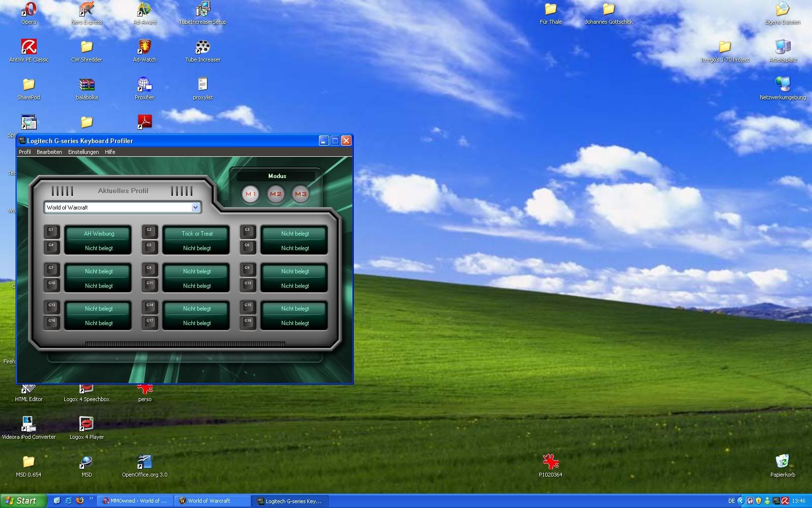
Task: Switch to the MMOwned taskbar window
Action: point(135,501)
